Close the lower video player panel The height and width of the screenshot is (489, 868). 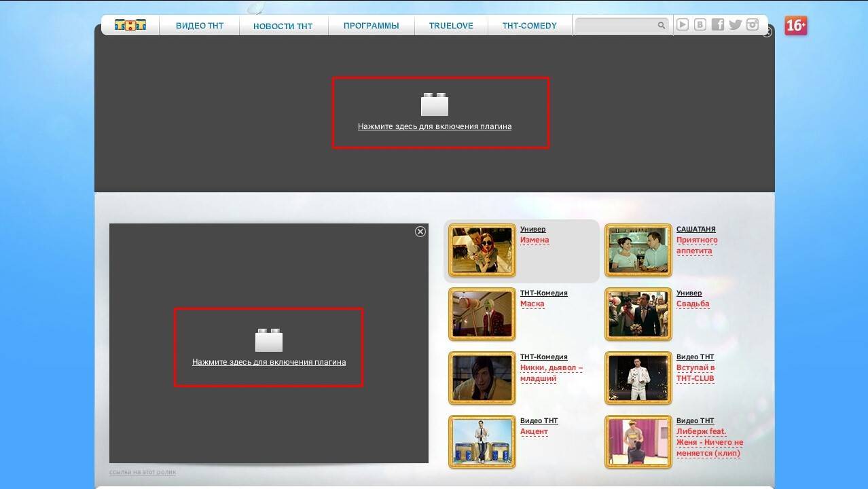coord(420,232)
